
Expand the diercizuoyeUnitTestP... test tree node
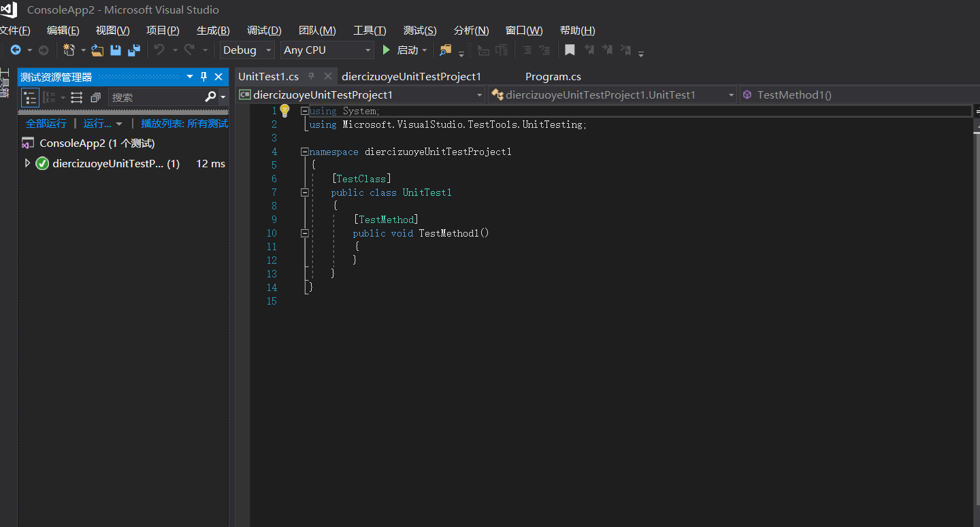pos(27,163)
